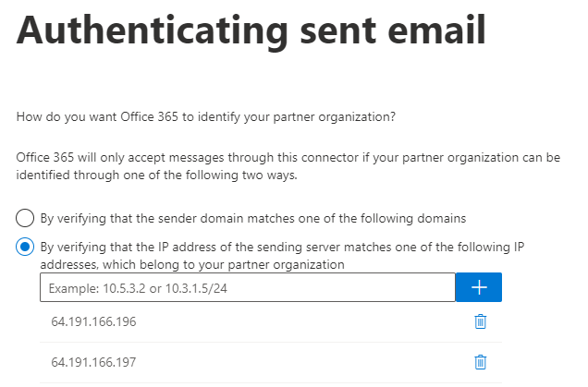Click the 'Authenticating sent email' heading
Image resolution: width=588 pixels, height=387 pixels.
[x=251, y=30]
